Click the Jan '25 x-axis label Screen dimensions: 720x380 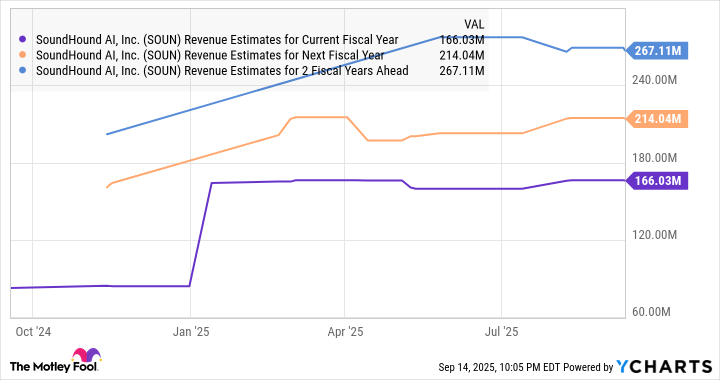point(191,332)
